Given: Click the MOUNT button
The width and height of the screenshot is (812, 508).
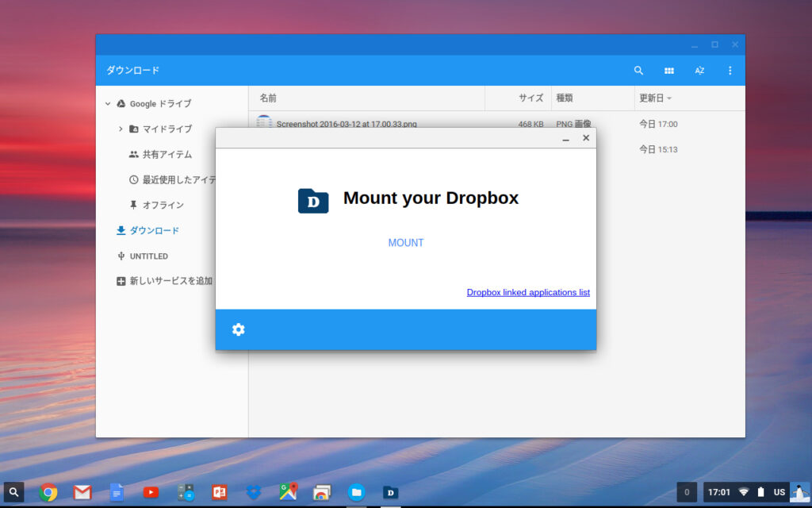Looking at the screenshot, I should click(x=406, y=243).
